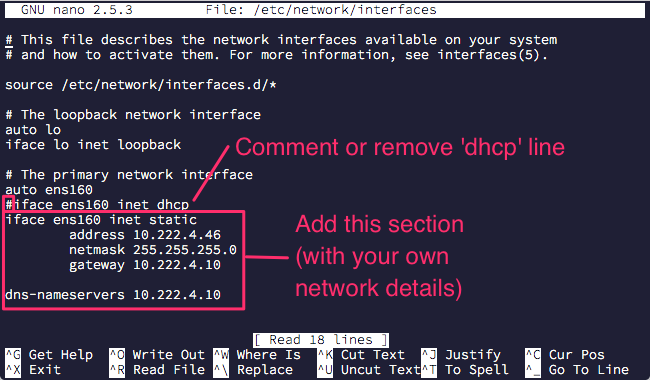
Task: Click the Replace shortcut label
Action: point(264,370)
